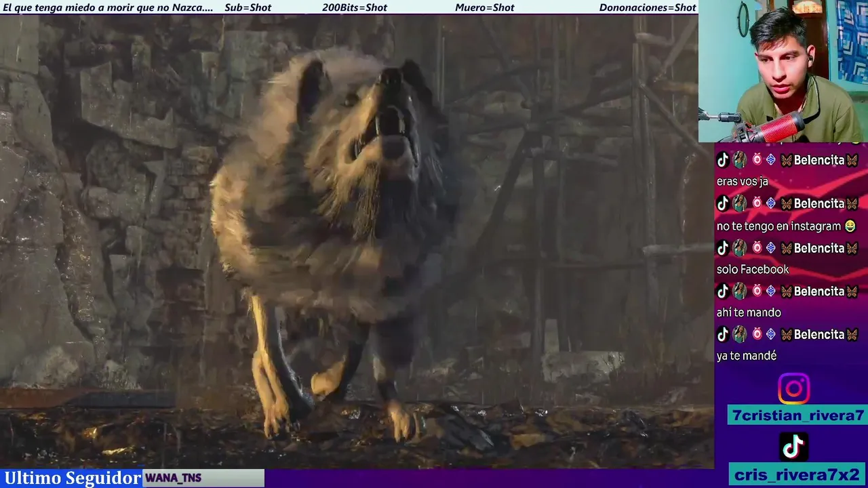Viewport: 868px width, 488px height.
Task: Click the blue diamond badge above 'eras vos ja'
Action: click(770, 160)
